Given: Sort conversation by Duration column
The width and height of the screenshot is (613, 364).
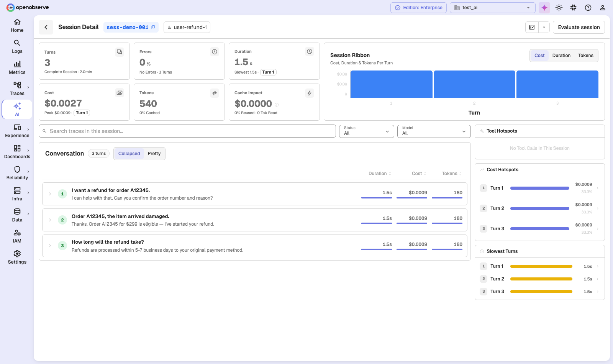Looking at the screenshot, I should click(380, 174).
